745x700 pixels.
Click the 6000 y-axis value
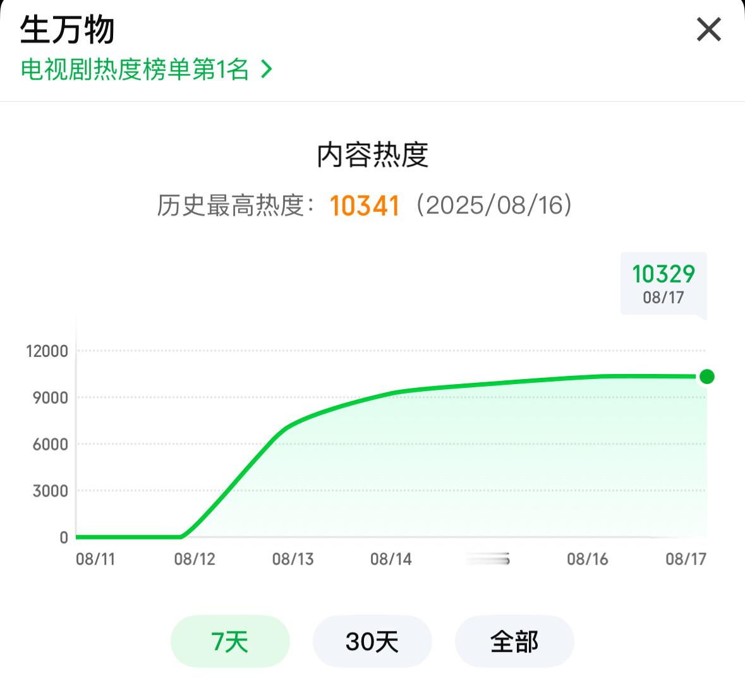tap(51, 445)
